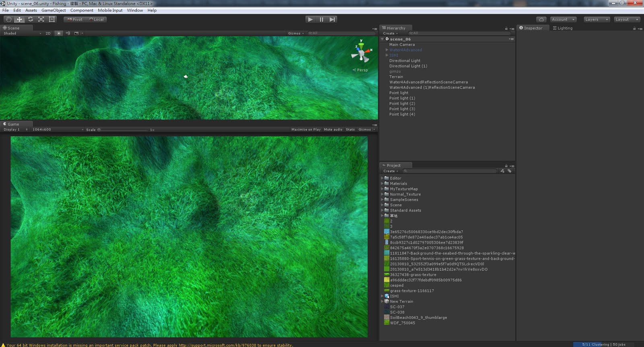Expand the Water4Advanced hierarchy object
This screenshot has width=644, height=347.
387,50
